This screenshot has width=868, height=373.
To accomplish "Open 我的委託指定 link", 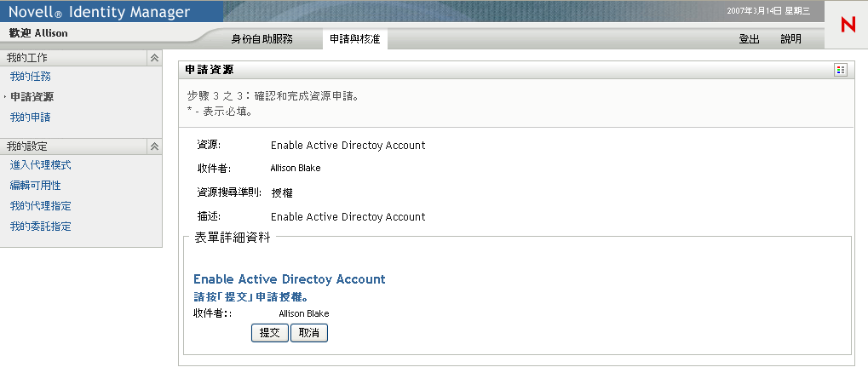I will click(40, 227).
